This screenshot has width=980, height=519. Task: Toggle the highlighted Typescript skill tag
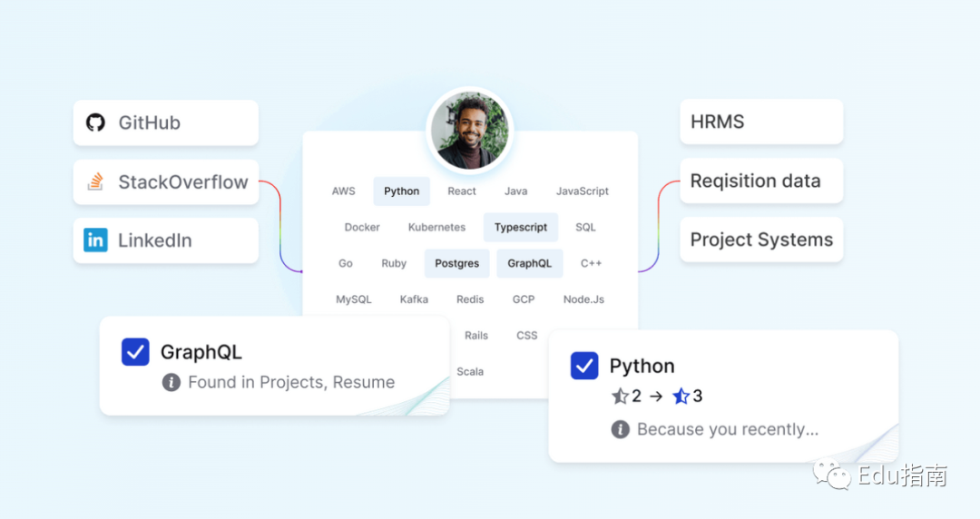[x=521, y=227]
